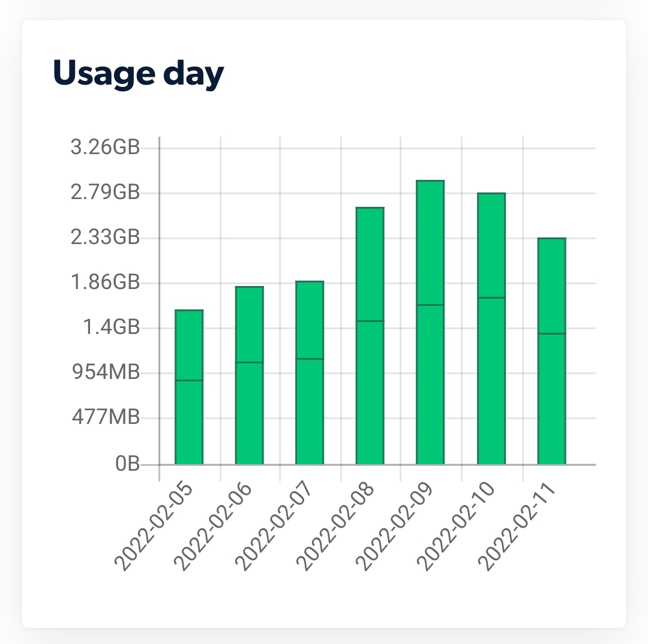The height and width of the screenshot is (644, 648).
Task: Select the top segment of the 2022-02-10 bar
Action: coord(491,245)
